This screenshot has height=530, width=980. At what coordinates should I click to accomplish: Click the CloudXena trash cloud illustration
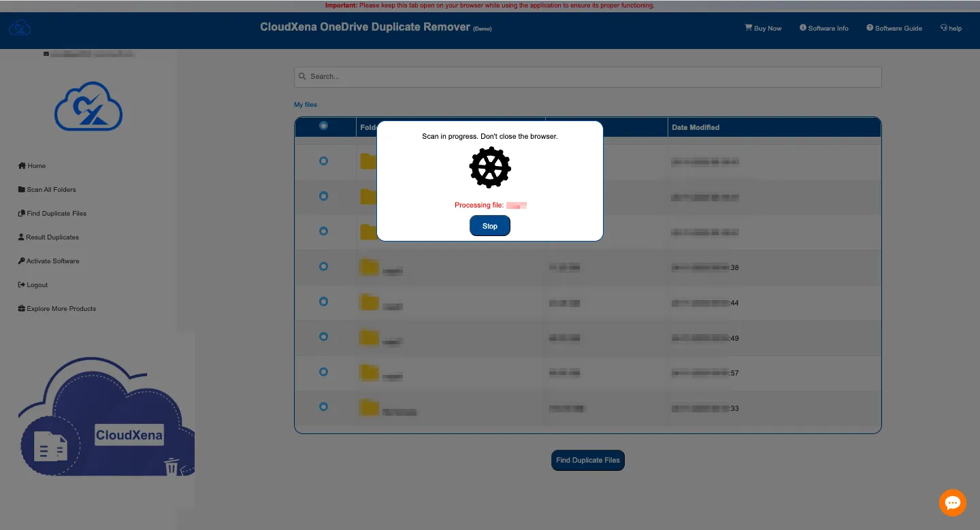[x=106, y=417]
